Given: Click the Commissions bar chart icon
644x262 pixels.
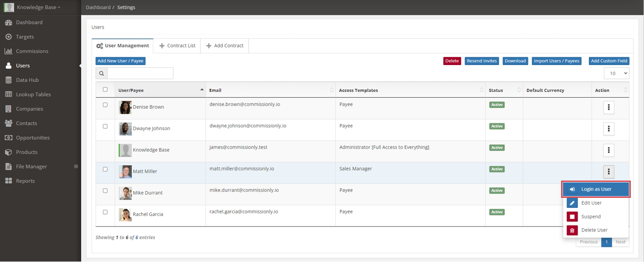Looking at the screenshot, I should click(x=8, y=51).
